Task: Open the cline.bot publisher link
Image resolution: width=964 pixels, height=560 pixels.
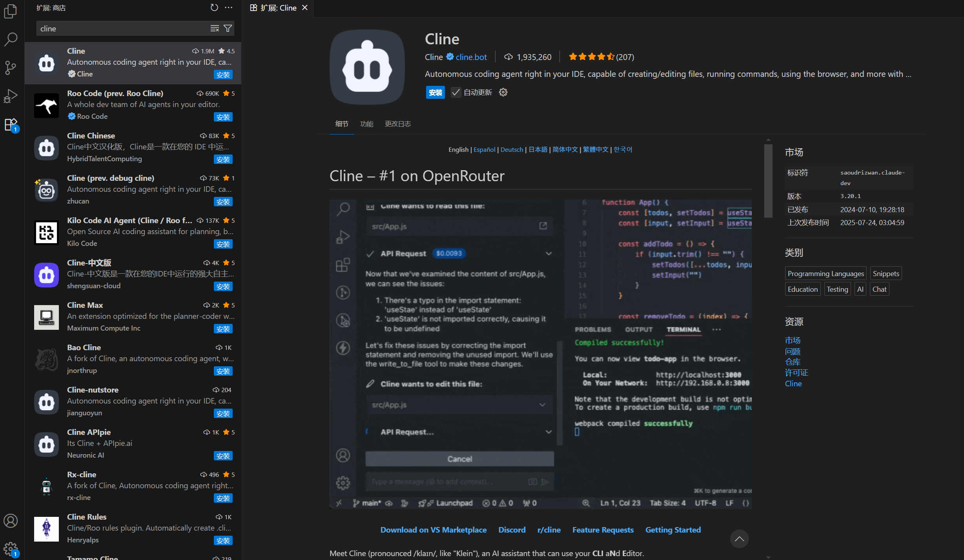Action: [470, 57]
